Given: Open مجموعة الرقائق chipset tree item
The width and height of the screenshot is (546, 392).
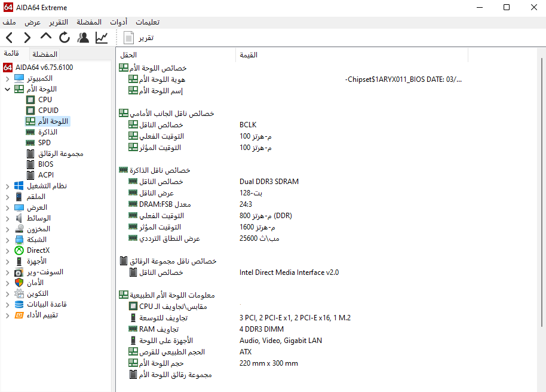Looking at the screenshot, I should [x=60, y=154].
